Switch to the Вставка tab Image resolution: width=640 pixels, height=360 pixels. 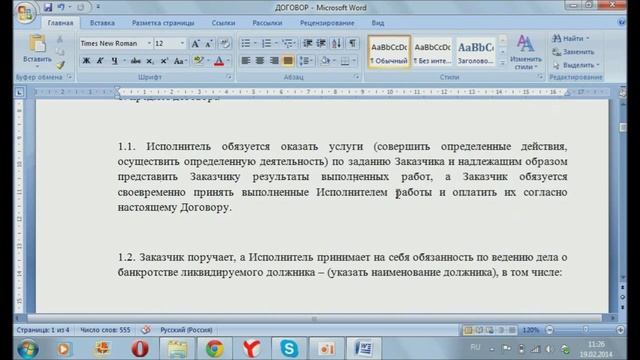click(102, 23)
